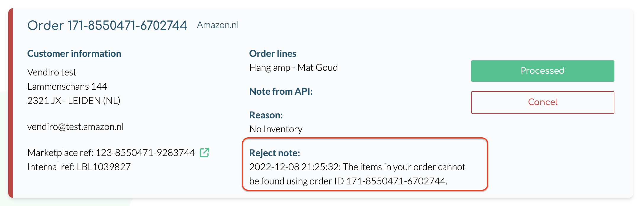Select marketplace ref number 123-8550471-9283744

point(145,153)
